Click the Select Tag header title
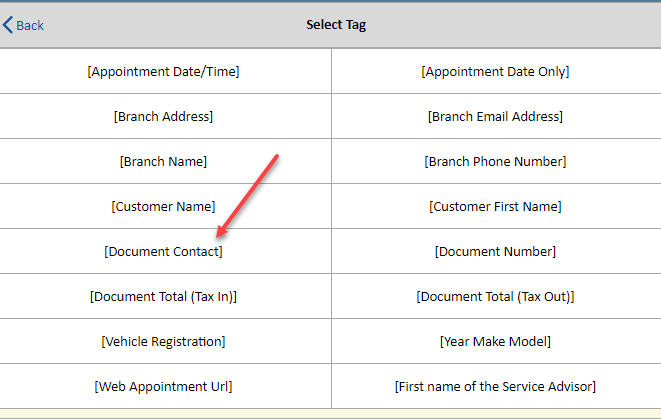 [336, 25]
